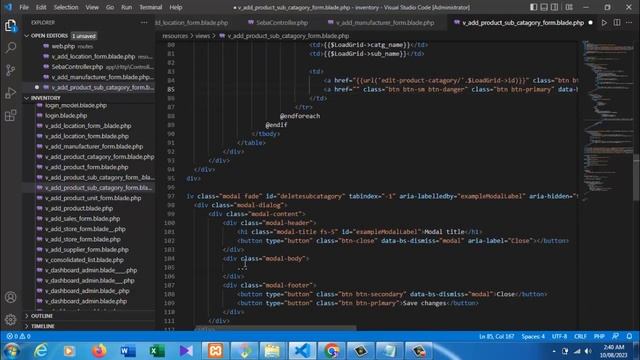Collapse the INVENTORY folder section
This screenshot has width=640, height=360.
pos(46,98)
